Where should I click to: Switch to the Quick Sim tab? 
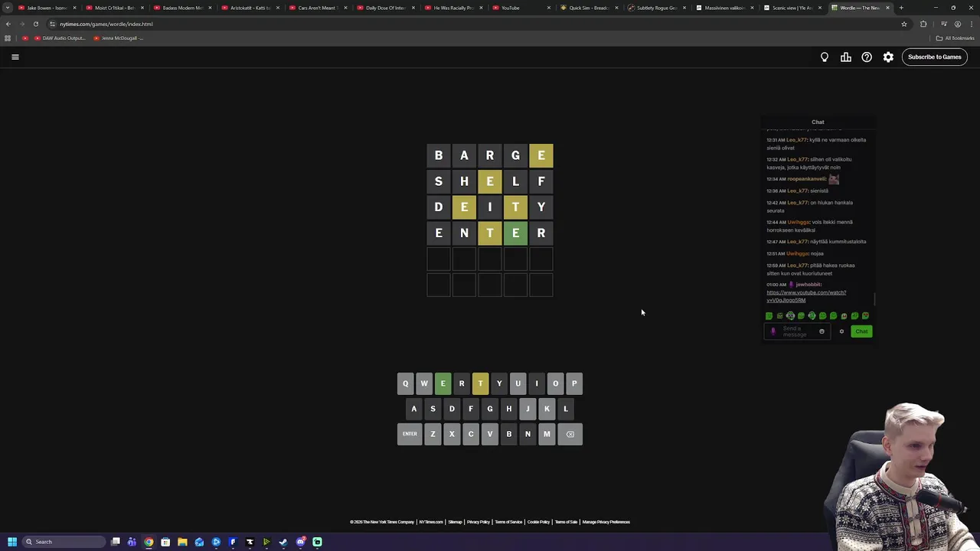[587, 8]
